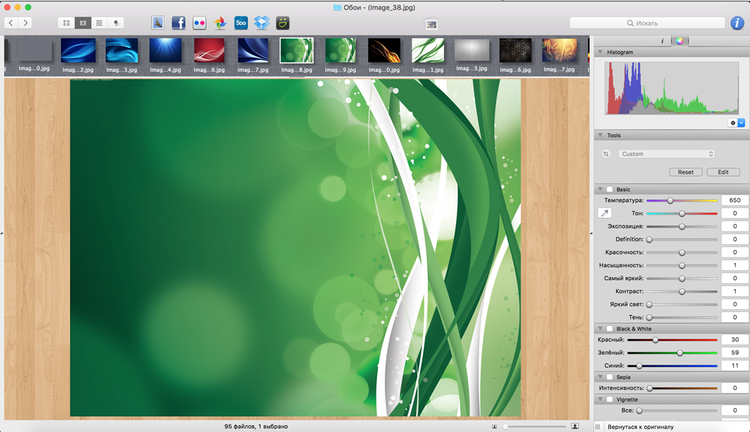Click the Reset button
The width and height of the screenshot is (750, 432).
(685, 172)
